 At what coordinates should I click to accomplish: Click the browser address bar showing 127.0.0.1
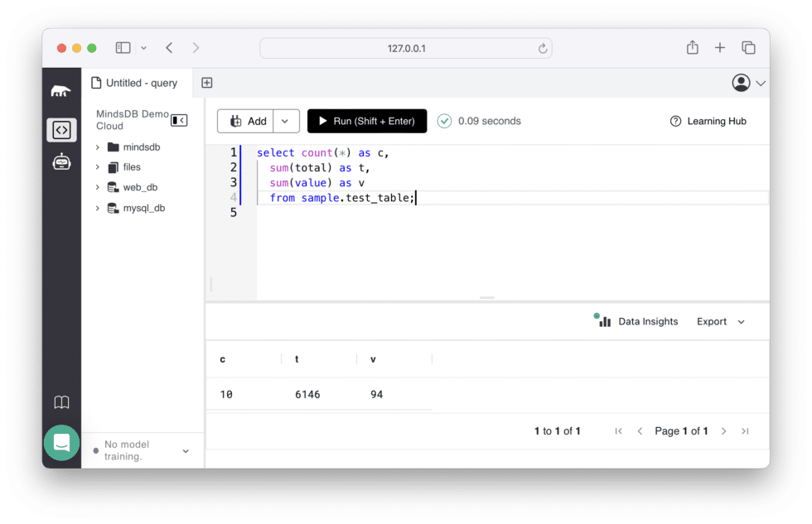(406, 48)
